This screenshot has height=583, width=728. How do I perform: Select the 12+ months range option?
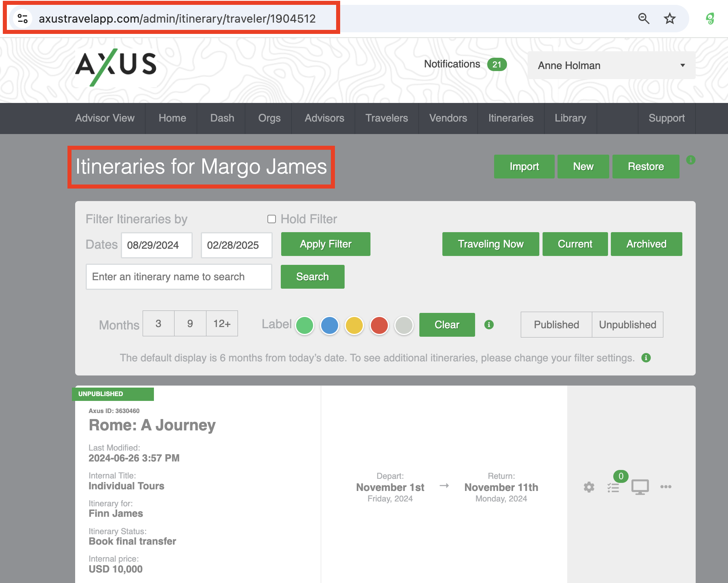point(222,324)
